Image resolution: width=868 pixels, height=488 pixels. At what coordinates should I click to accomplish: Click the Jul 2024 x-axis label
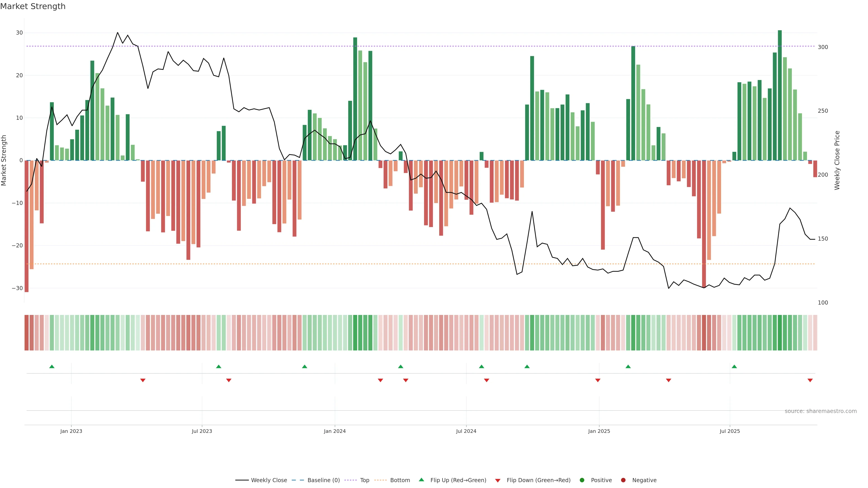(x=466, y=431)
